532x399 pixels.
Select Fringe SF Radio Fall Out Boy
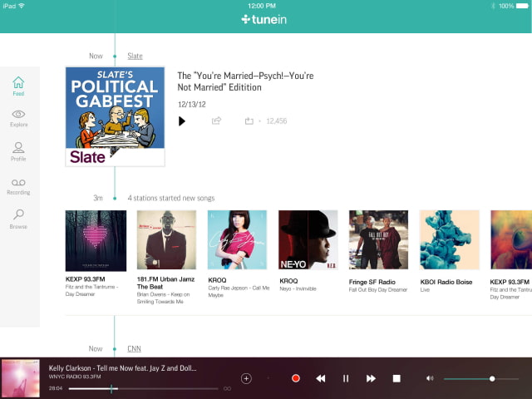click(x=379, y=240)
